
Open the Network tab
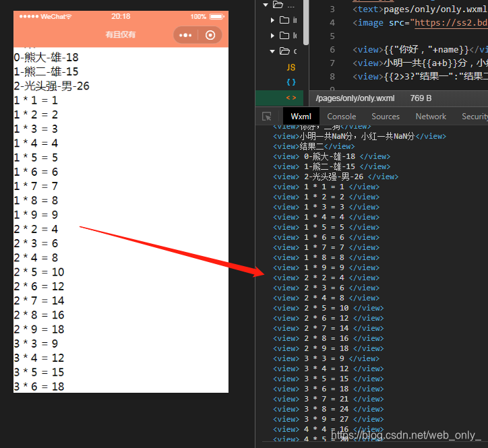(431, 117)
